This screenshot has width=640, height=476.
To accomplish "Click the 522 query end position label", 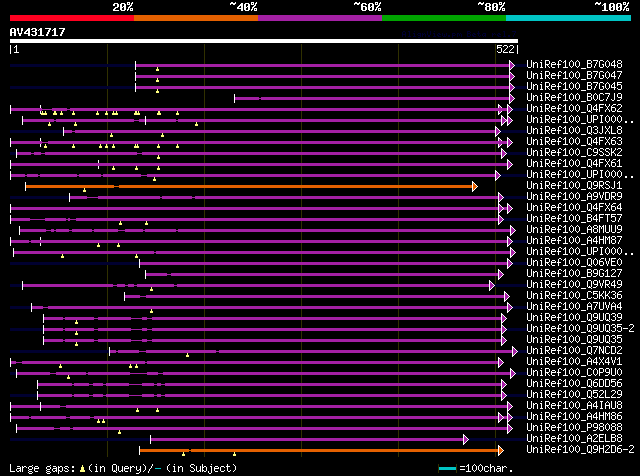I will tap(505, 49).
